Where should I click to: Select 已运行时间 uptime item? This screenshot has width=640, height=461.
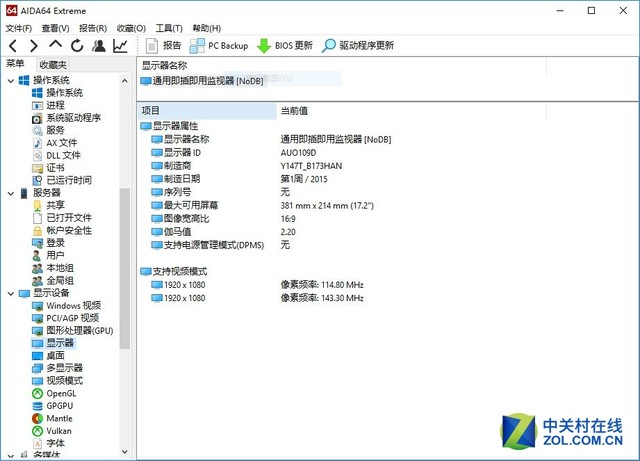62,180
